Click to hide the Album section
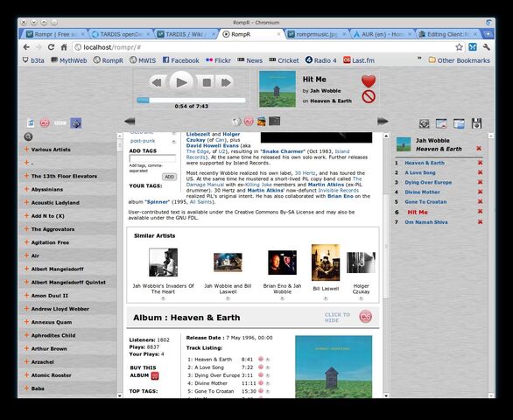 coord(337,318)
